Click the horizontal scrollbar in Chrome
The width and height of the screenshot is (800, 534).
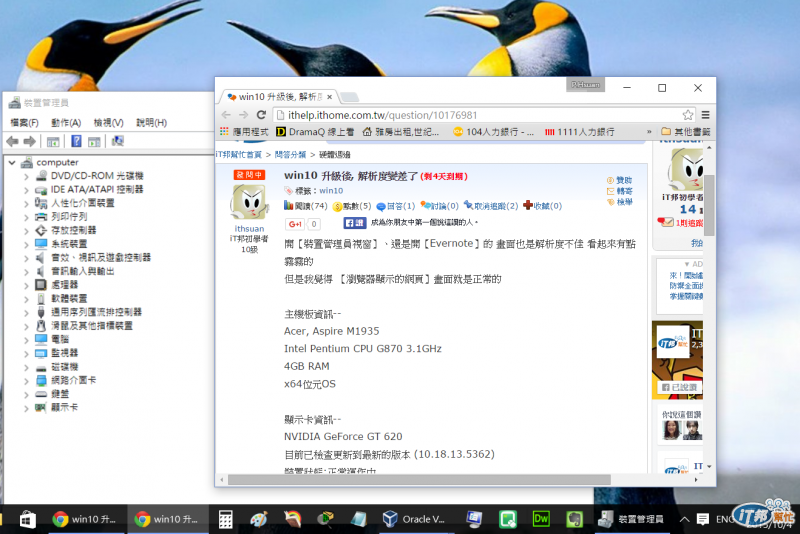[x=419, y=480]
